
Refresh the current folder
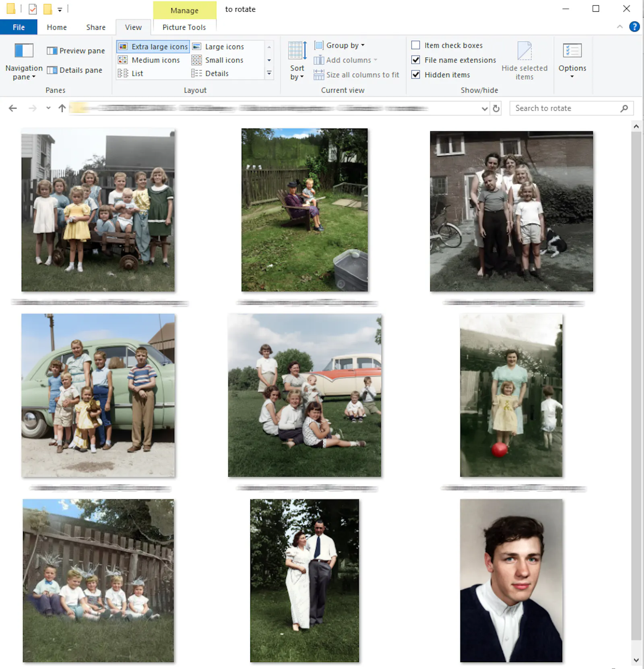tap(496, 108)
